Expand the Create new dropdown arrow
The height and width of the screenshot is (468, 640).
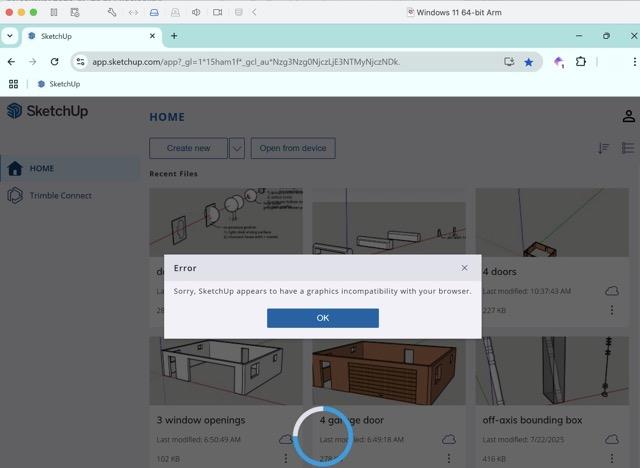click(237, 148)
